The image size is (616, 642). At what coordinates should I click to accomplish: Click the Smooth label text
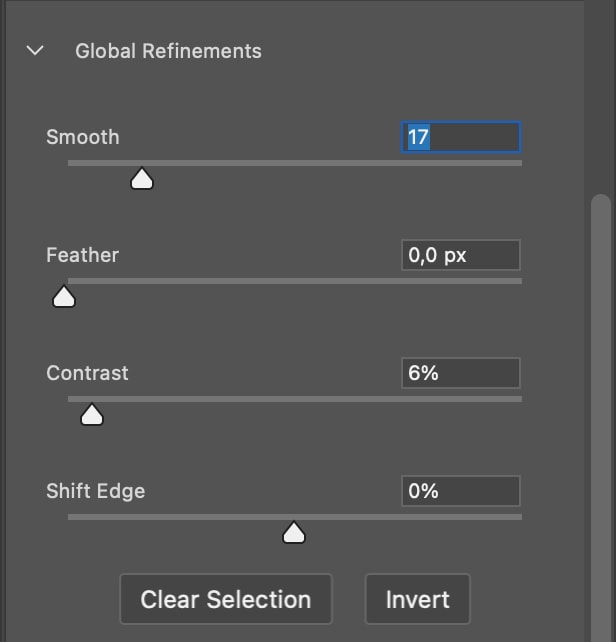[x=83, y=137]
